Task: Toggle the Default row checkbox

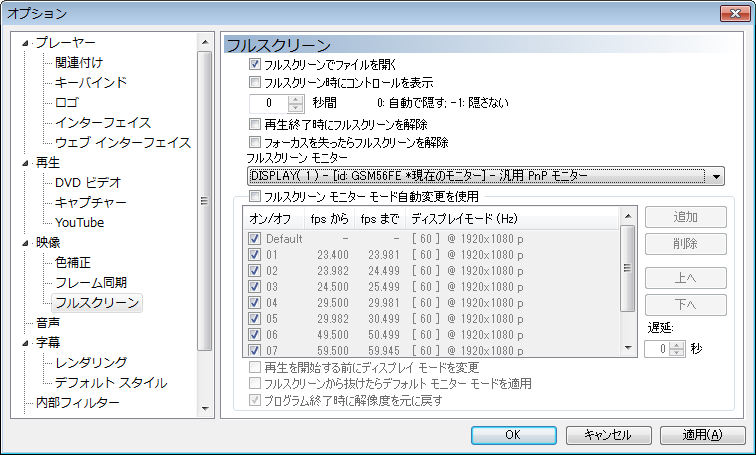Action: (x=254, y=239)
